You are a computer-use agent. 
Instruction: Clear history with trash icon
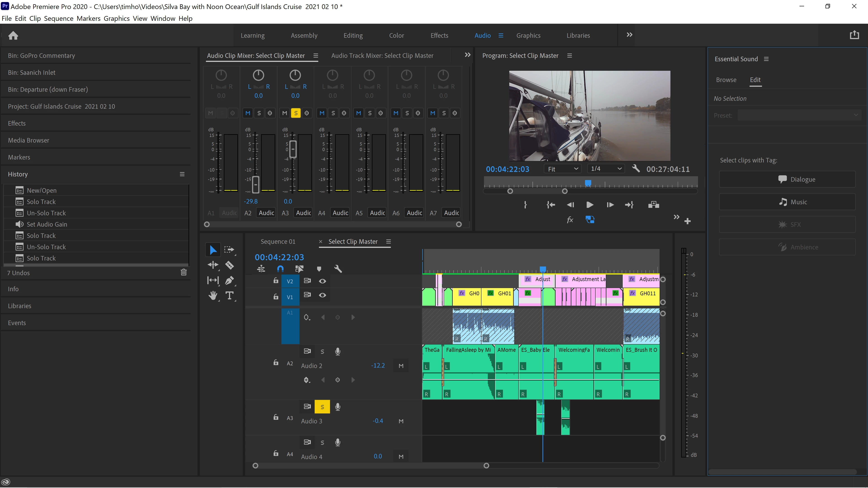184,272
